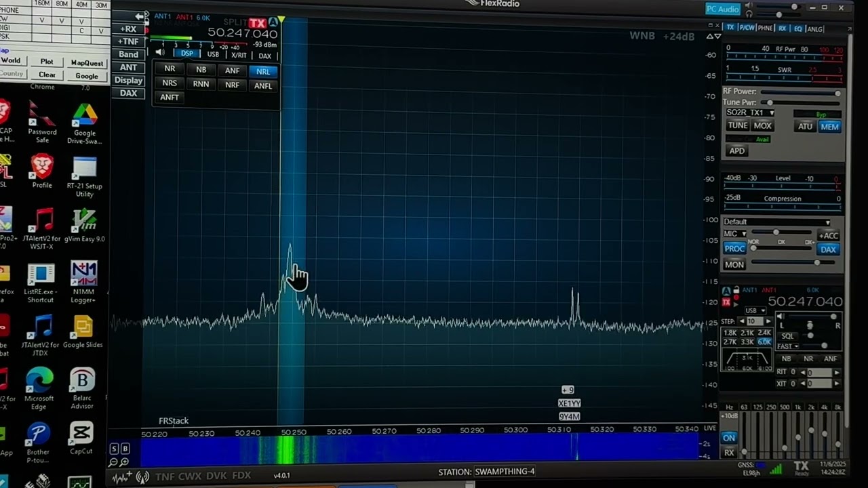Click the antenna broadcast icon in the status bar
Image resolution: width=868 pixels, height=488 pixels.
142,476
